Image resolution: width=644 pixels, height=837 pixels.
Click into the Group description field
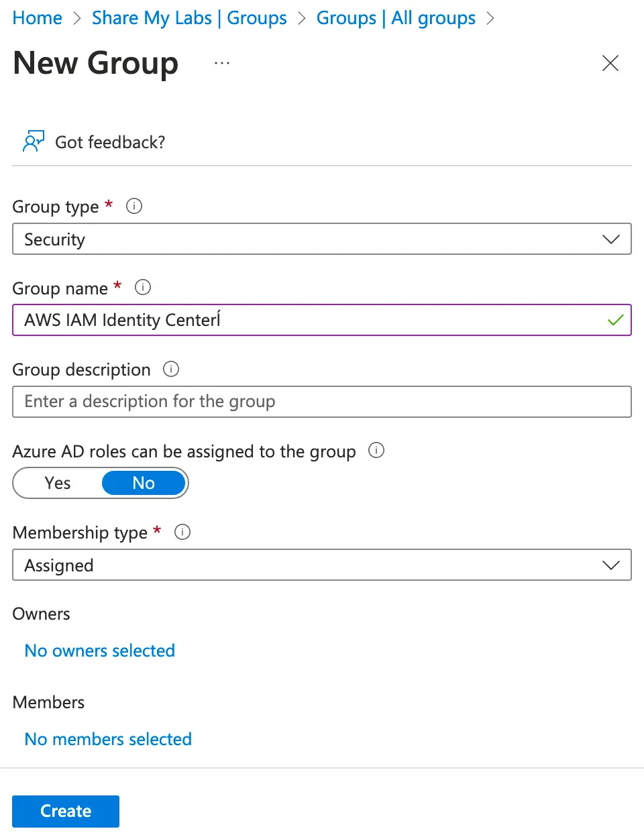[x=322, y=402]
